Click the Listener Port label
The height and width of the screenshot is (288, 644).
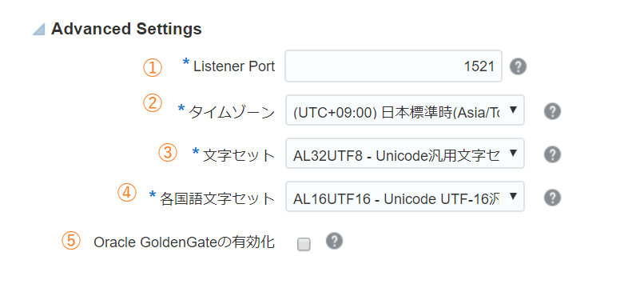(234, 66)
